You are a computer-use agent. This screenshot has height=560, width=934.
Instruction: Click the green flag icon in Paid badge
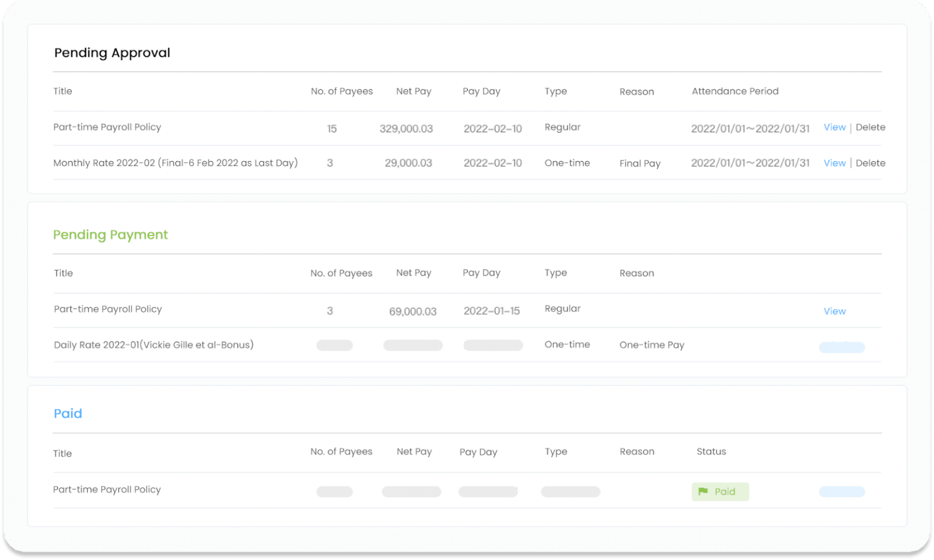(x=703, y=491)
